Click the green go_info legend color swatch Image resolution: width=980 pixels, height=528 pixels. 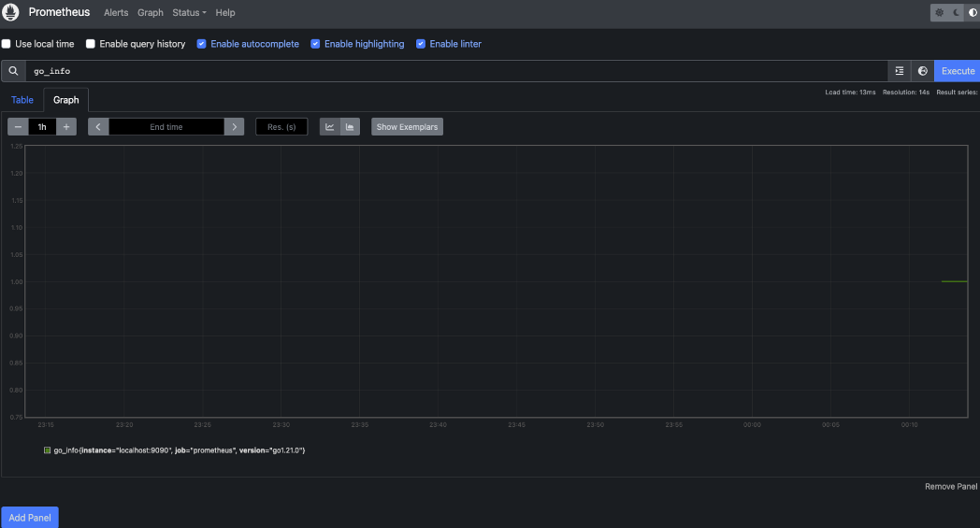(x=47, y=450)
